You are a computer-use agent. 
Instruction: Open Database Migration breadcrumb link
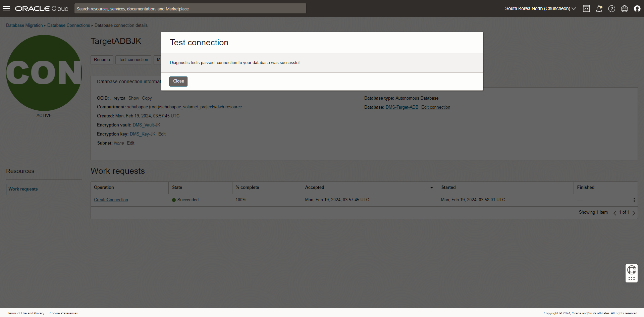tap(24, 25)
